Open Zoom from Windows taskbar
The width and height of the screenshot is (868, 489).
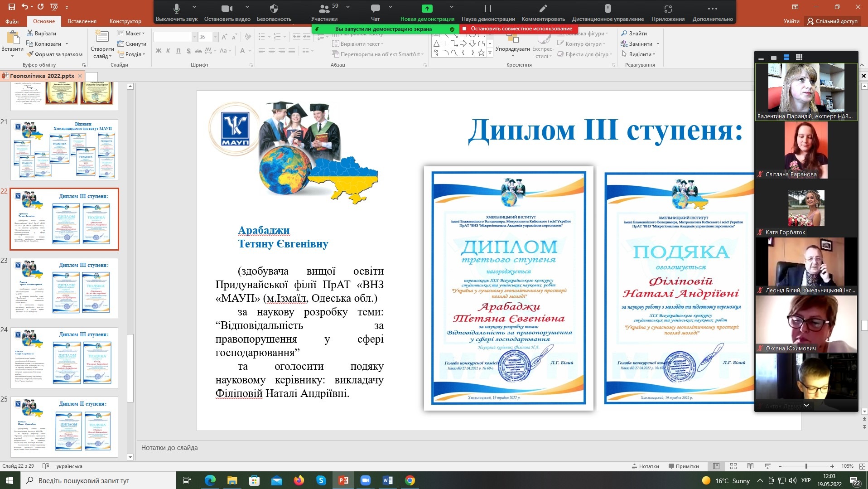365,480
